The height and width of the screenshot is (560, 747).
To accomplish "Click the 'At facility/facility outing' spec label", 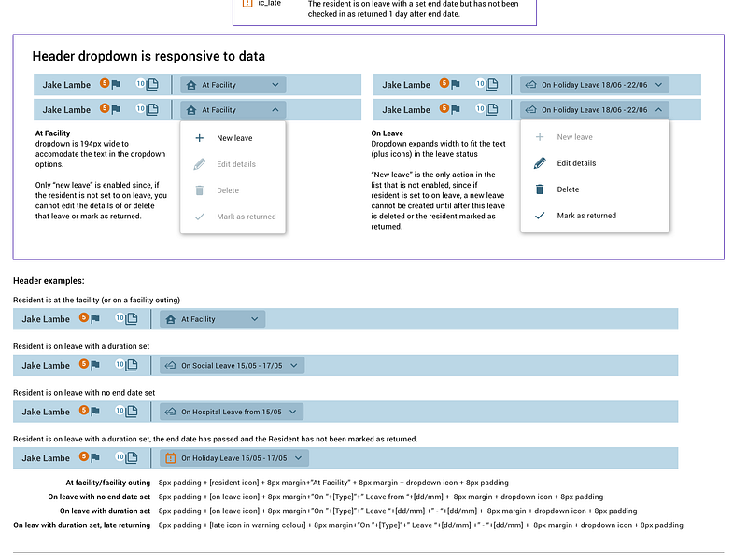I will coord(108,483).
